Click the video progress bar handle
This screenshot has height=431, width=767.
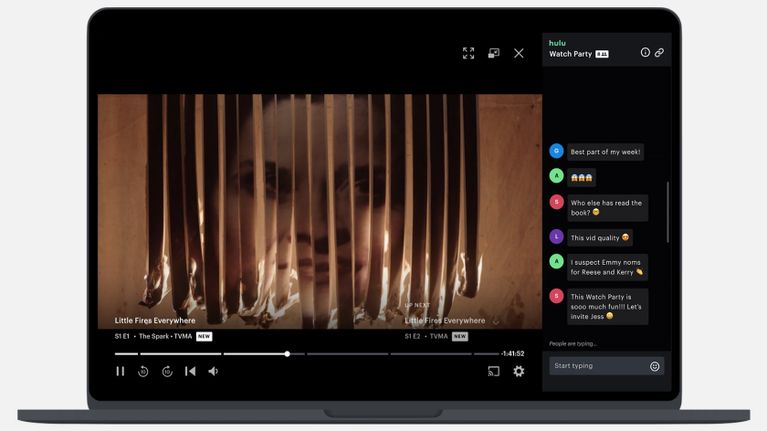[287, 354]
